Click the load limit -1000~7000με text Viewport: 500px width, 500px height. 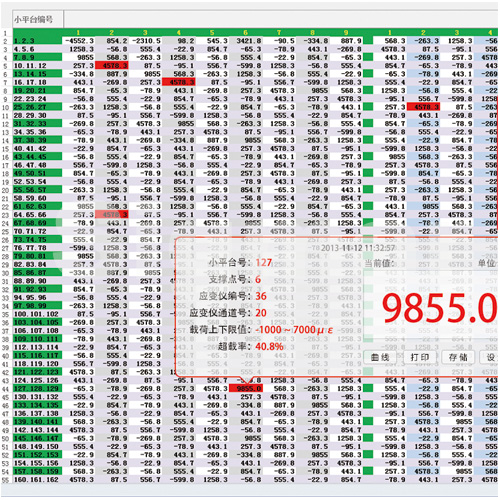coord(294,330)
